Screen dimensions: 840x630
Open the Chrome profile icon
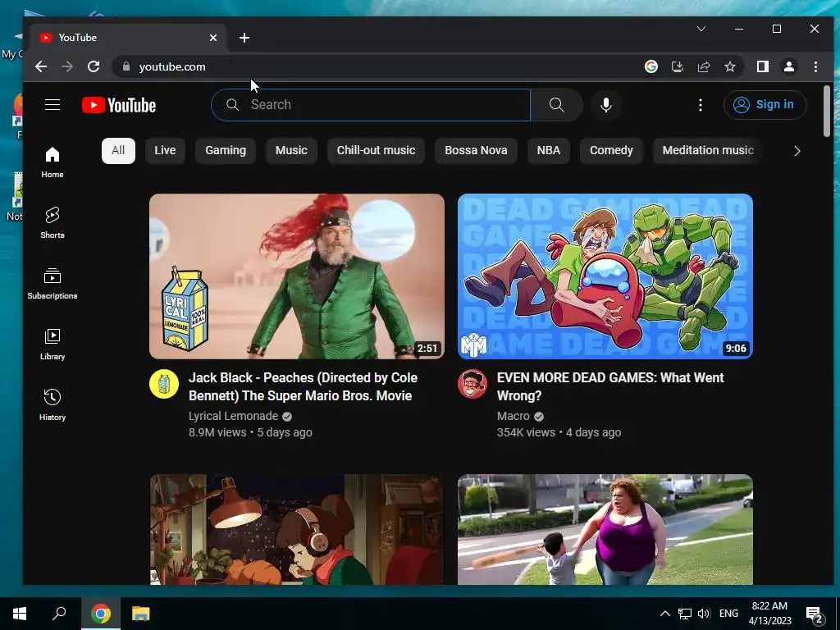click(789, 66)
